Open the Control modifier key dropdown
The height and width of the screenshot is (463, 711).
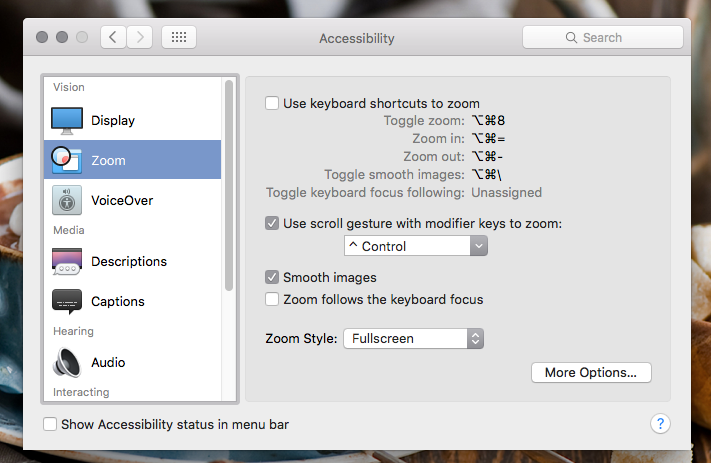[x=416, y=246]
